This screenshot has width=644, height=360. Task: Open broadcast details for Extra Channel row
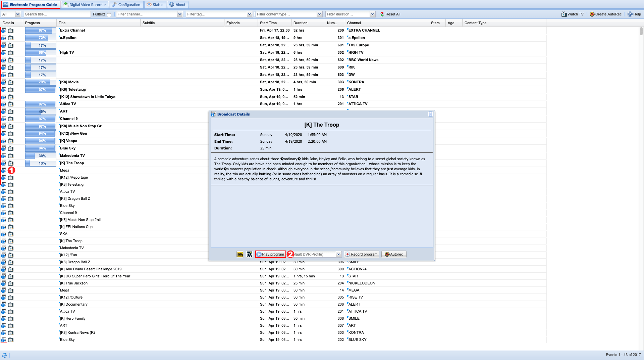pyautogui.click(x=3, y=31)
